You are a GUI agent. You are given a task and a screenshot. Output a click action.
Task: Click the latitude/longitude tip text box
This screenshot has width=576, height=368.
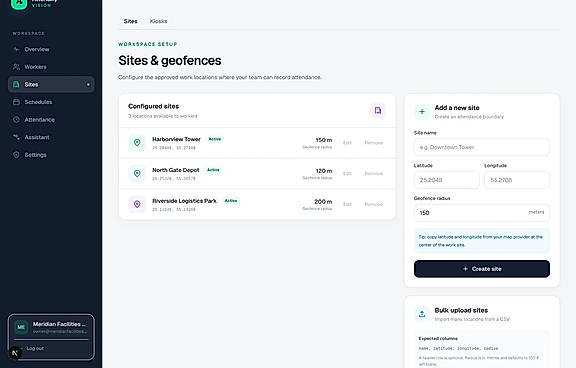(x=482, y=241)
